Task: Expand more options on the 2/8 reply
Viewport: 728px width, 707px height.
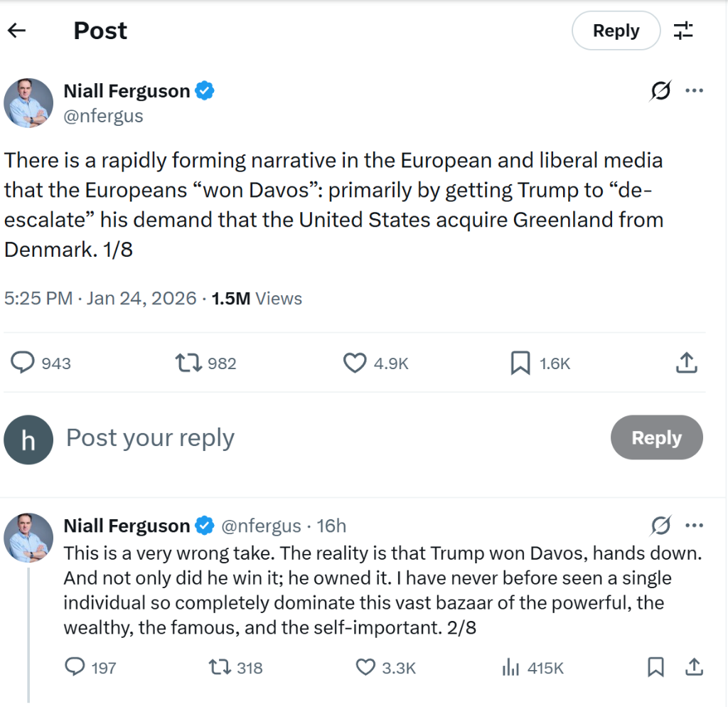Action: pyautogui.click(x=694, y=526)
